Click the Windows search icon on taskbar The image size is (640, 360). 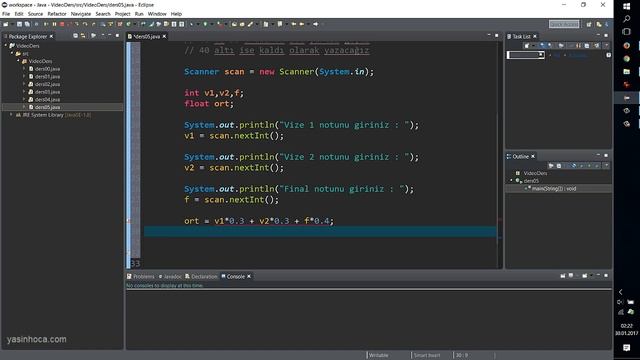click(627, 19)
